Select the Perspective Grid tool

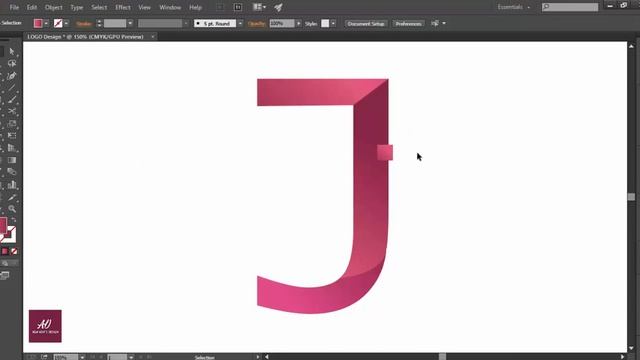click(12, 148)
